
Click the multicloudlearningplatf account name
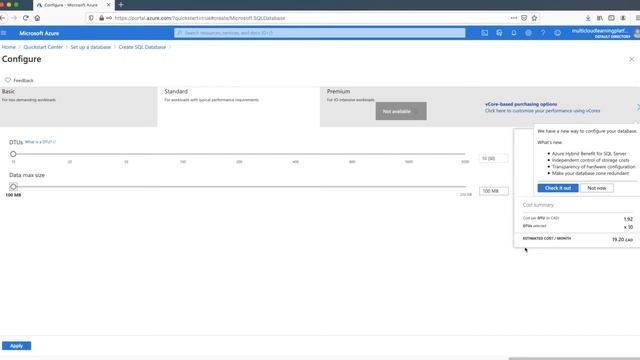[600, 31]
